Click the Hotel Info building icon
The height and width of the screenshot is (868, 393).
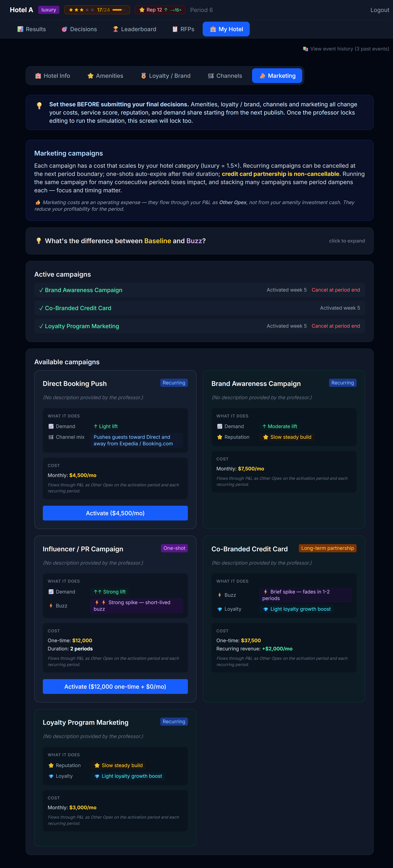38,76
